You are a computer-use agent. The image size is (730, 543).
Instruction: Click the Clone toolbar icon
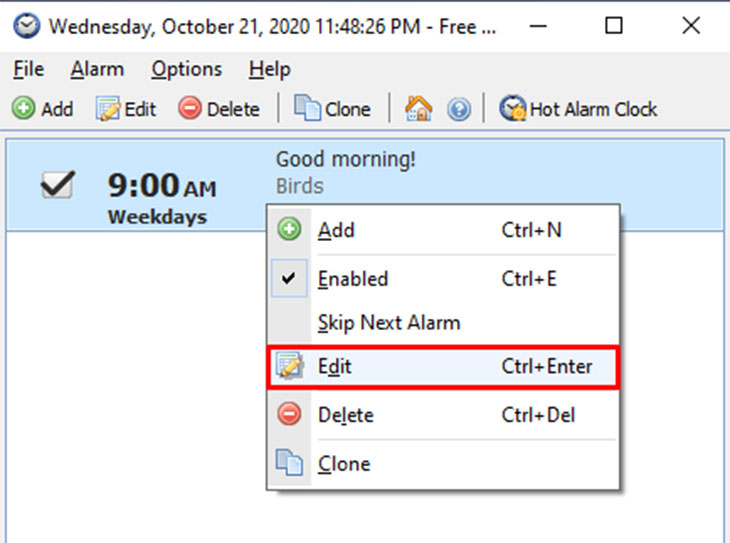click(307, 109)
